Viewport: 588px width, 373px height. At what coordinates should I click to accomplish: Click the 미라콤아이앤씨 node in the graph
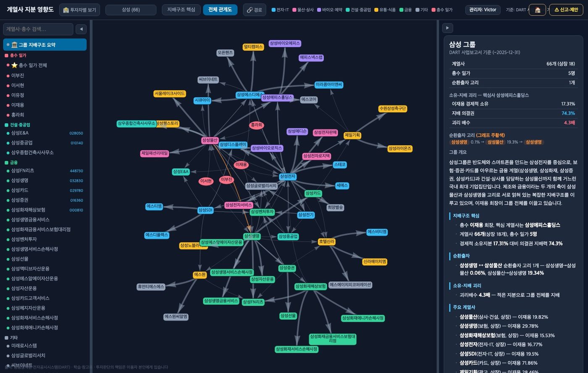329,85
